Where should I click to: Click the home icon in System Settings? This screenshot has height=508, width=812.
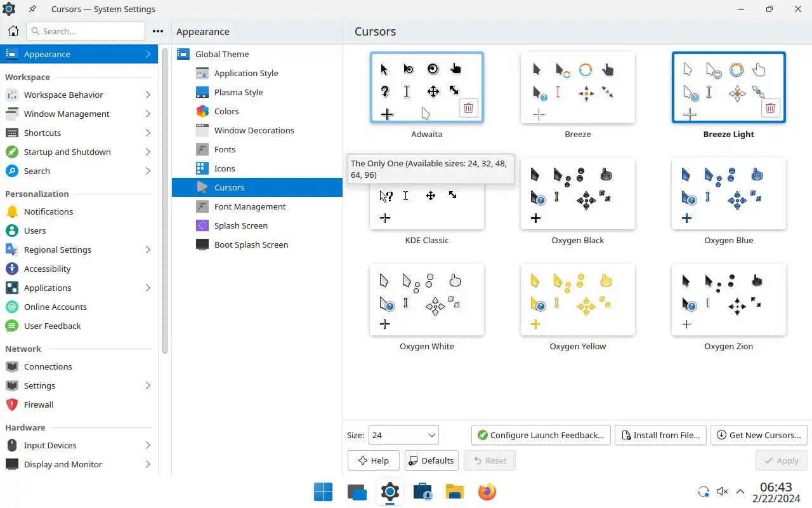[x=13, y=31]
